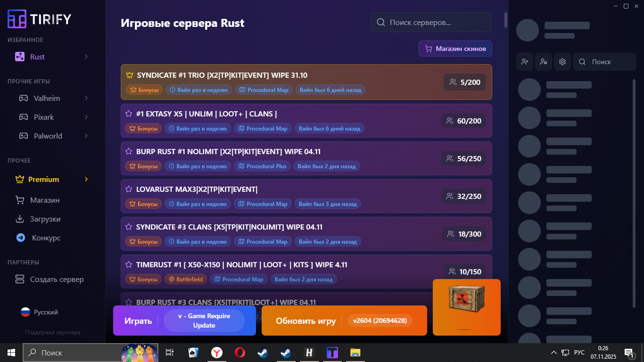Click the friend management icon with user badge
The height and width of the screenshot is (362, 644).
(543, 62)
